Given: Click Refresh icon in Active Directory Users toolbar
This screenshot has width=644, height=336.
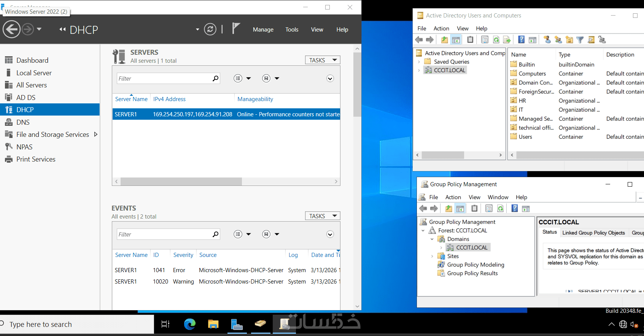Looking at the screenshot, I should click(x=496, y=40).
